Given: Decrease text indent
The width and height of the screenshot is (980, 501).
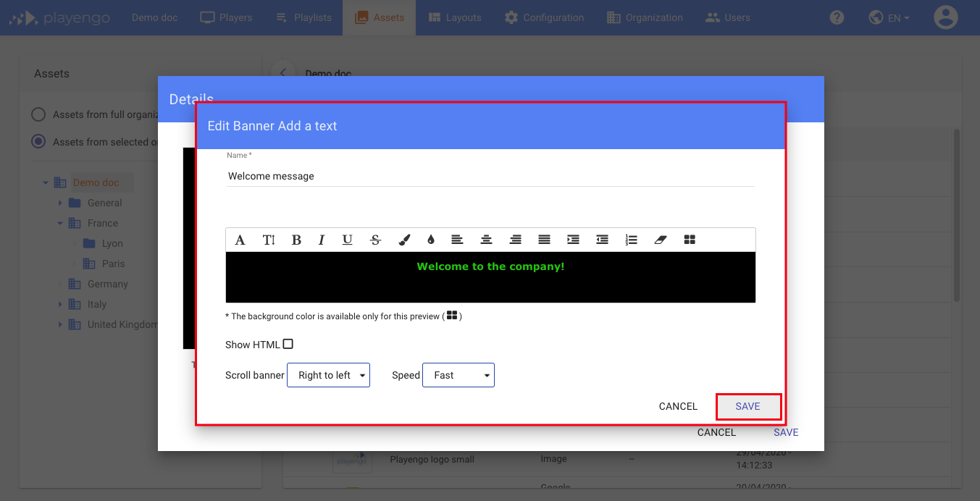Looking at the screenshot, I should [x=602, y=240].
